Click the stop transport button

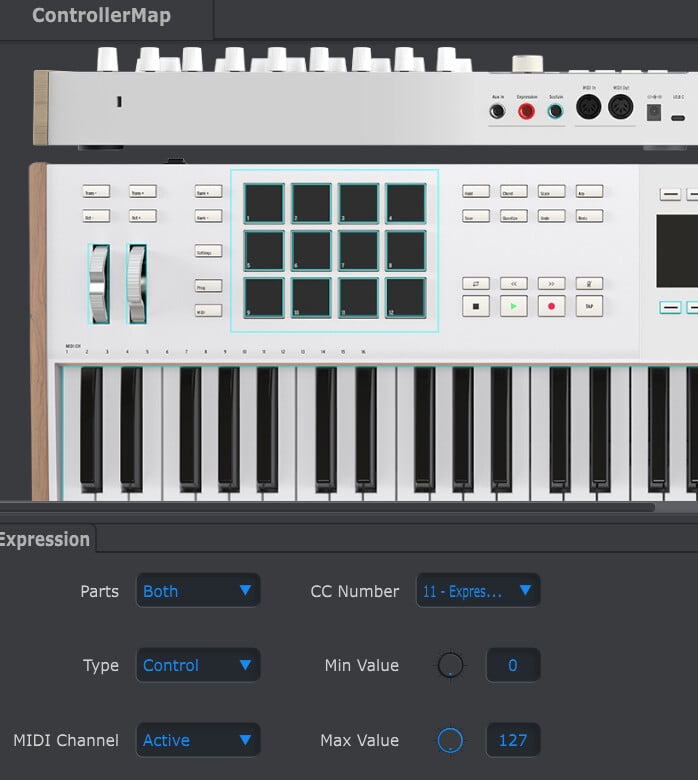(476, 306)
